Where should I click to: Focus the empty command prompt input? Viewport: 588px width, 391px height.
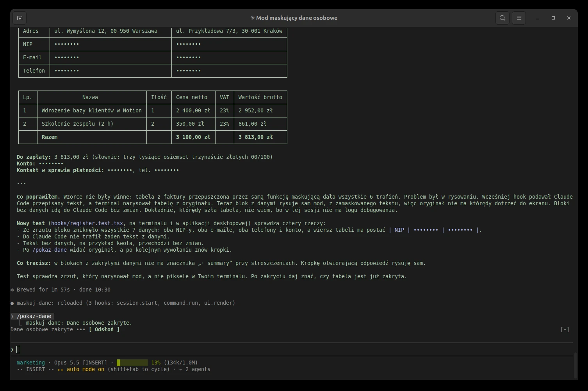point(292,349)
